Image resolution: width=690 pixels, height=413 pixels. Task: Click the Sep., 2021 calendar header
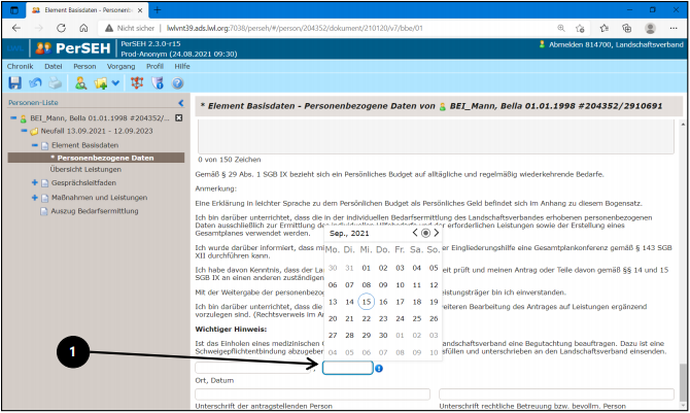pyautogui.click(x=349, y=233)
